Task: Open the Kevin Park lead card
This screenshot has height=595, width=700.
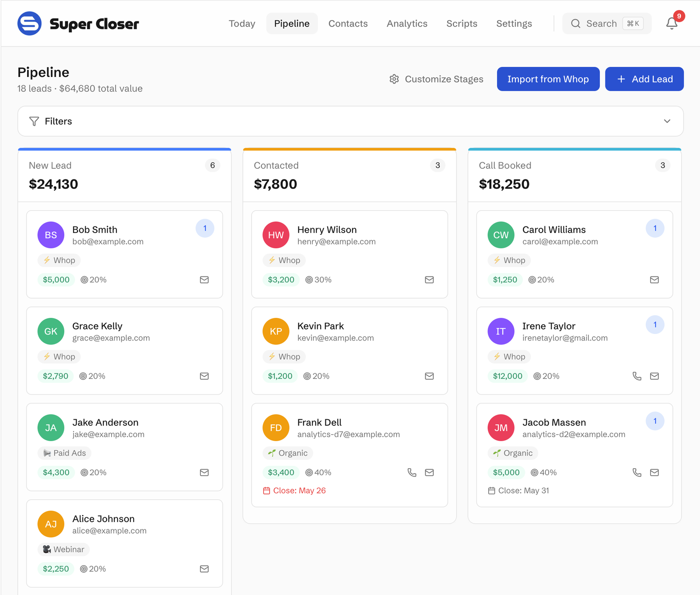Action: click(350, 351)
